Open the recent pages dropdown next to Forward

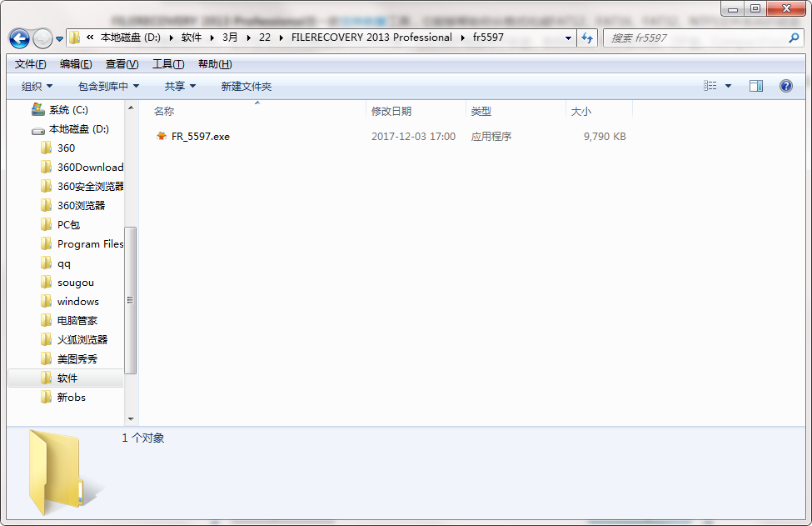[60, 39]
